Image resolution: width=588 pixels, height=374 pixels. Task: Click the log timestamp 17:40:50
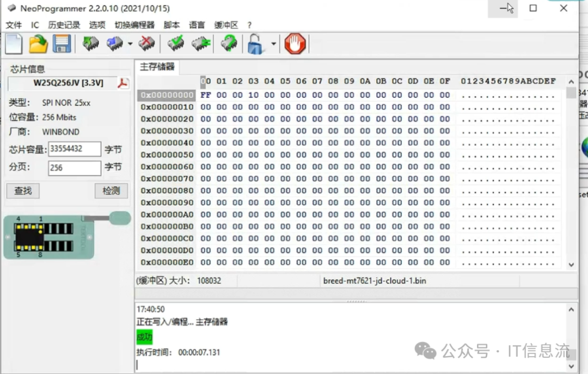150,309
